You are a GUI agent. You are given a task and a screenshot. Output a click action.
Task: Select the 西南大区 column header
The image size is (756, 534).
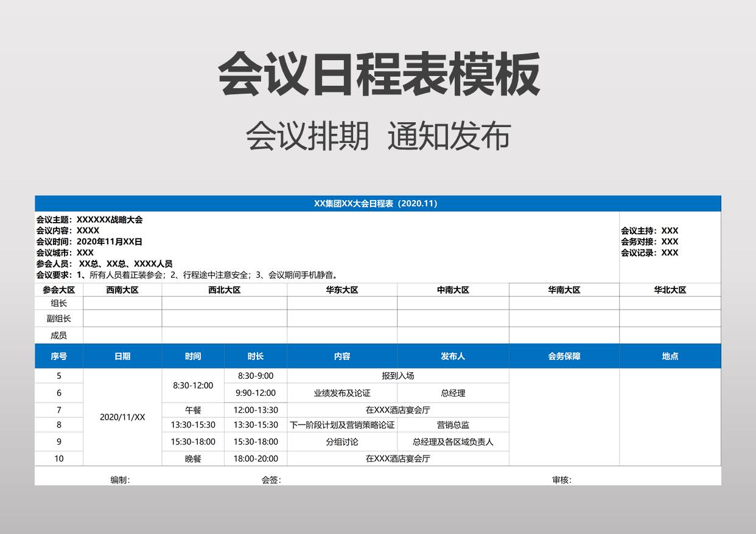coord(122,290)
